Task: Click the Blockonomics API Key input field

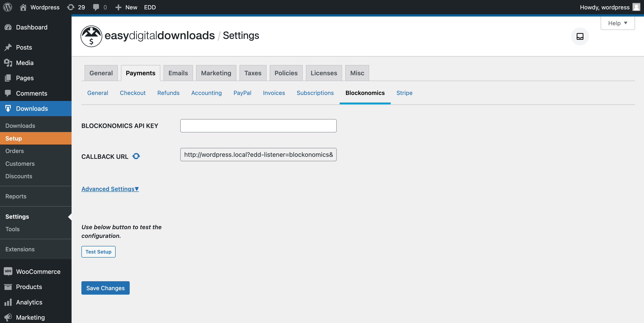Action: click(x=258, y=126)
